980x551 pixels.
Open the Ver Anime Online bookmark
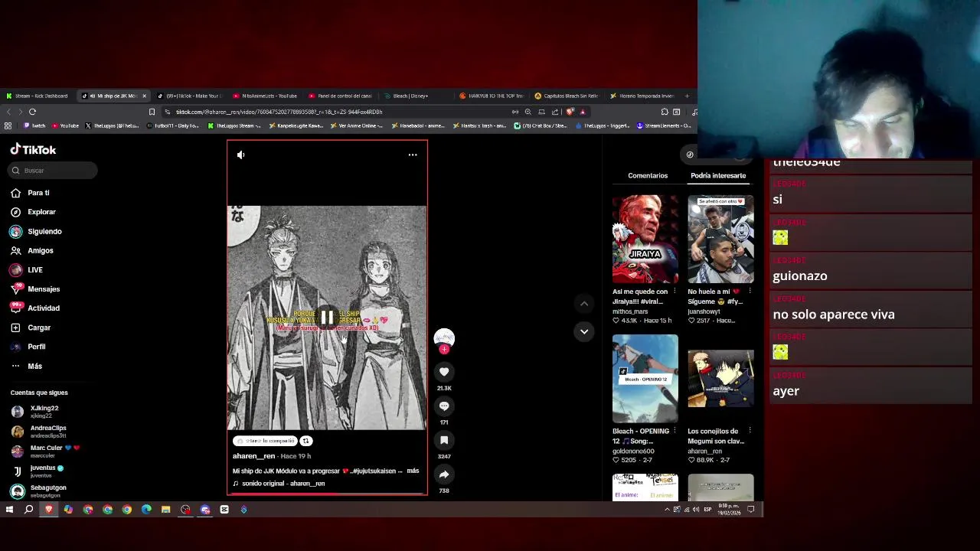(x=357, y=126)
